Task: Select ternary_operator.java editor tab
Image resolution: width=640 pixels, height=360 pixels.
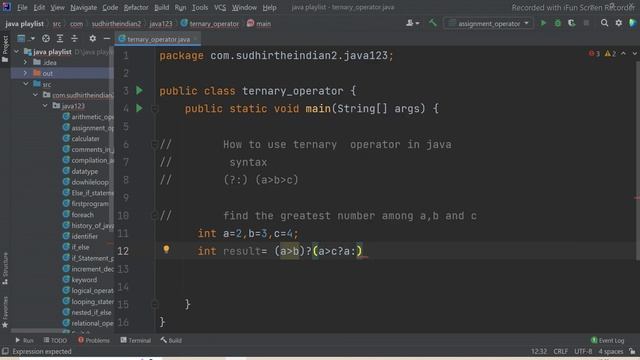Action: pos(158,39)
